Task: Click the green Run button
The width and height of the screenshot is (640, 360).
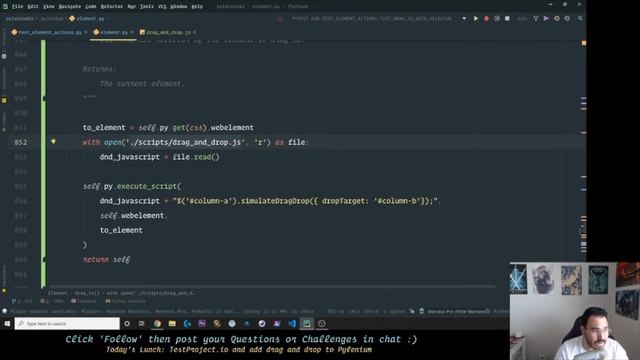Action: coord(476,18)
